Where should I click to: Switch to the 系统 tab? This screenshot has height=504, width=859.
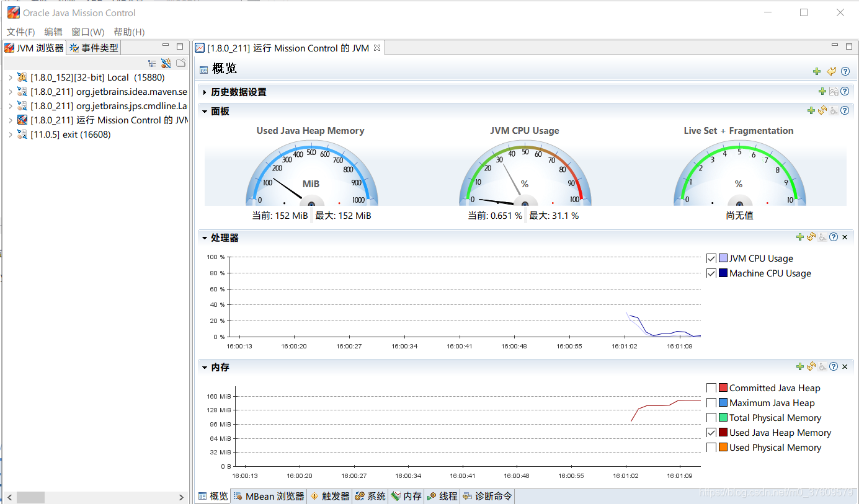tap(370, 496)
